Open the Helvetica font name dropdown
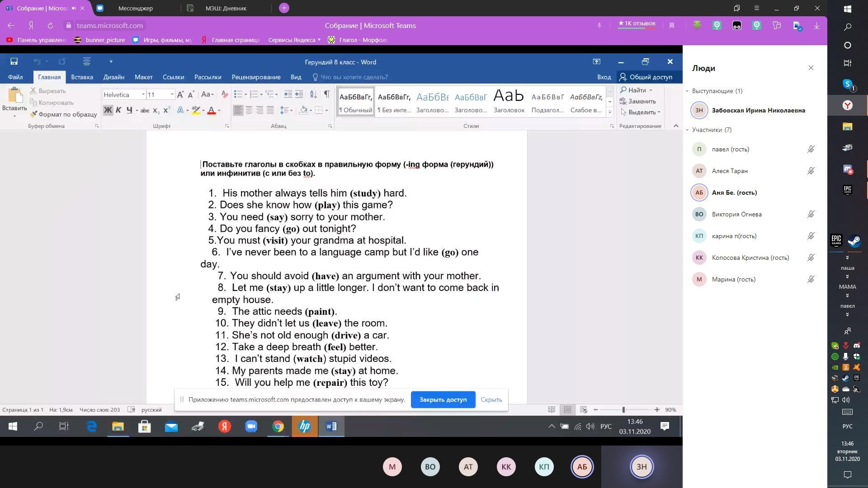 [143, 94]
